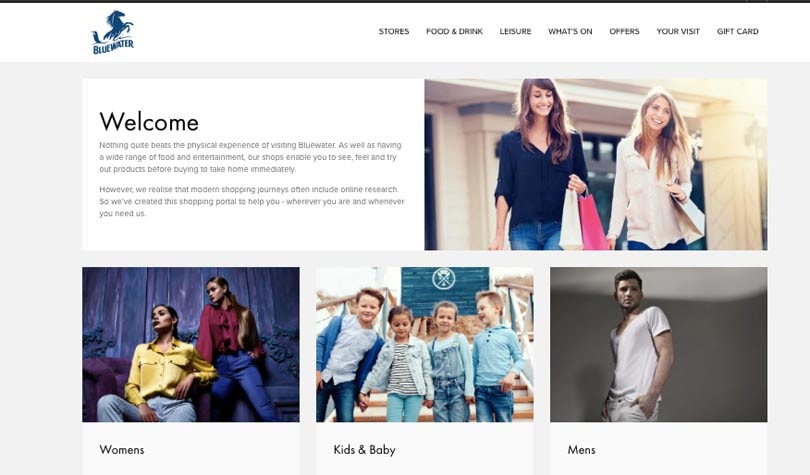Click the paragraph about the shopping portal
This screenshot has height=475, width=810.
coord(252,201)
